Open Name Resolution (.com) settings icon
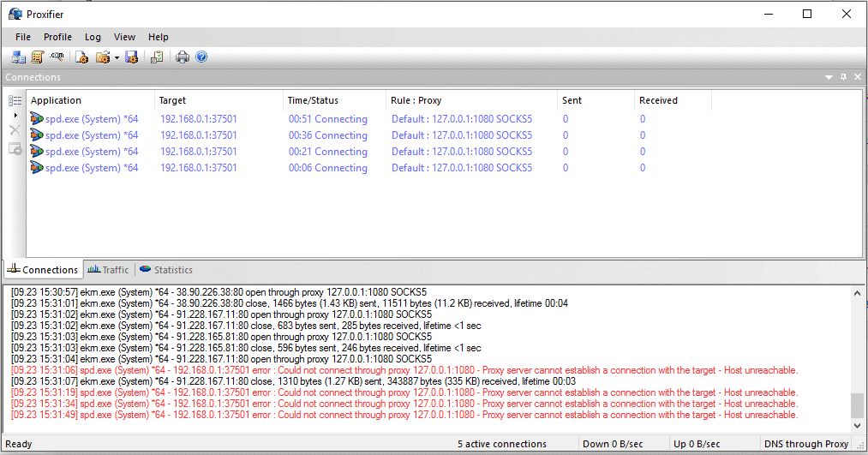Screen dimensions: 868x455 pos(57,57)
